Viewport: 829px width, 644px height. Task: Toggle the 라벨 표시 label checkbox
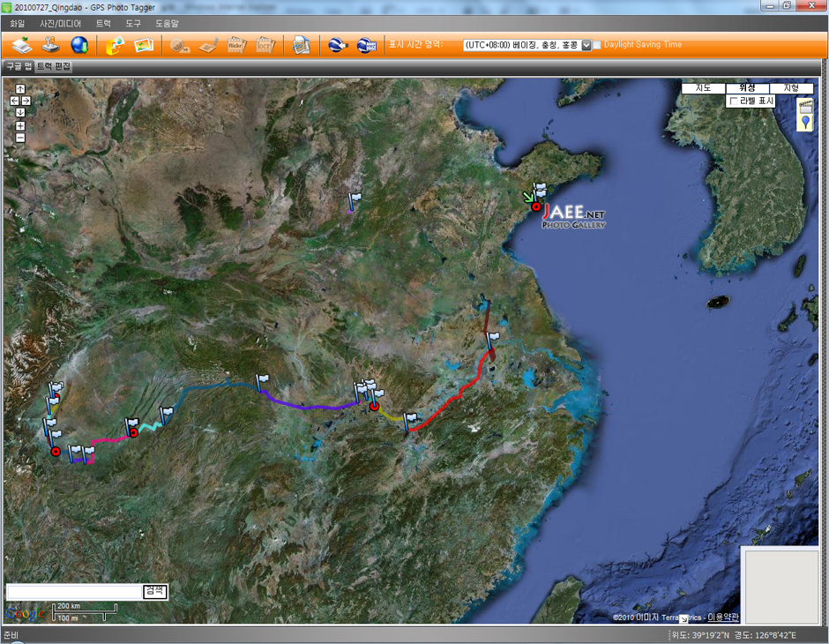tap(733, 101)
